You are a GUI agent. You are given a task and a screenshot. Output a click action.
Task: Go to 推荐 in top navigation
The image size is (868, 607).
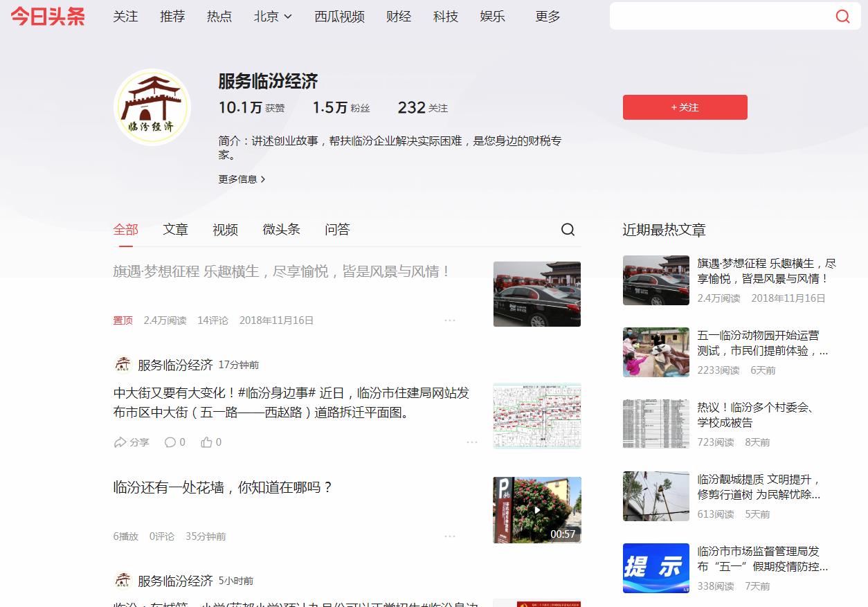click(172, 17)
